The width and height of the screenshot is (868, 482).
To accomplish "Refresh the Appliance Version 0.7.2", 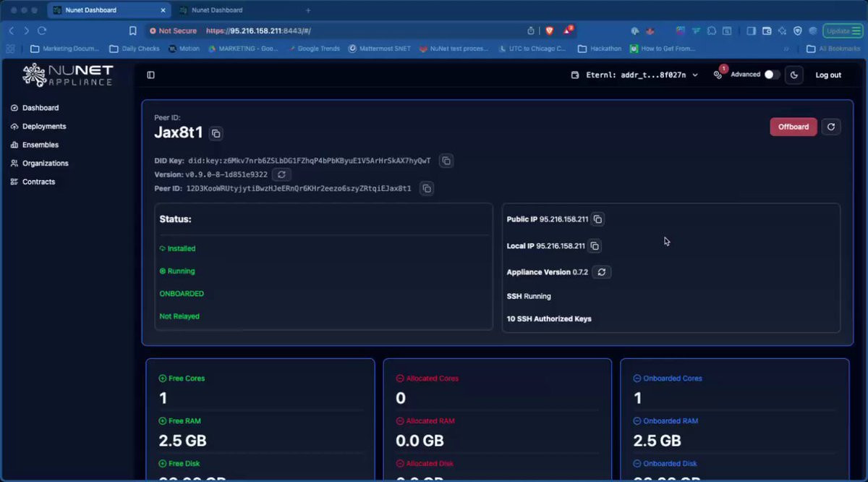I will click(x=601, y=272).
